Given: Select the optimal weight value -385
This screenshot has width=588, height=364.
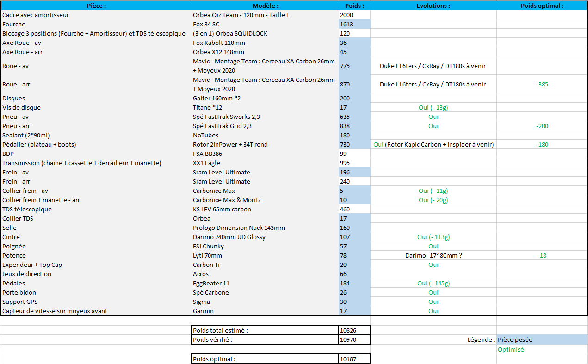Looking at the screenshot, I should [542, 84].
